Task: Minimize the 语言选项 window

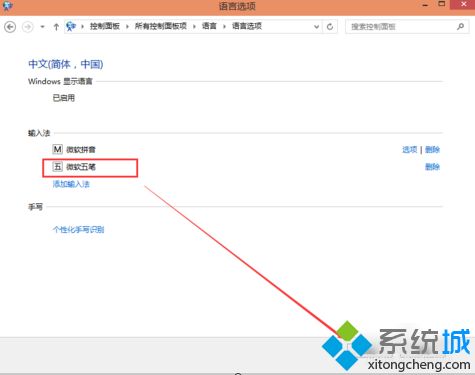Action: [x=425, y=5]
